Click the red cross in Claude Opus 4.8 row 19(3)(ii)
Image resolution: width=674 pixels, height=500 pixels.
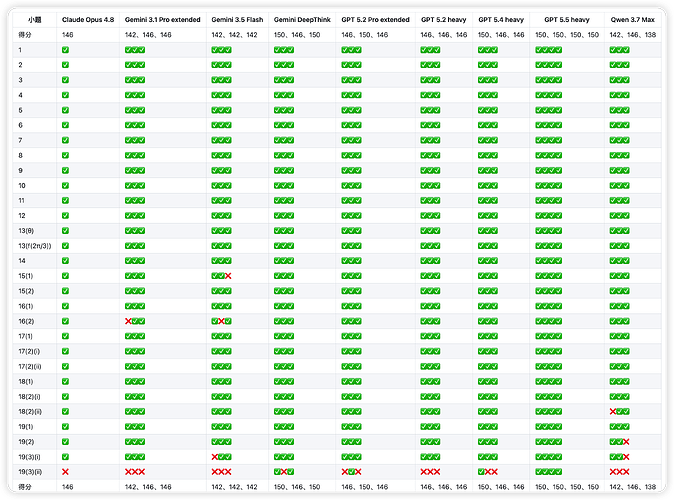65,472
